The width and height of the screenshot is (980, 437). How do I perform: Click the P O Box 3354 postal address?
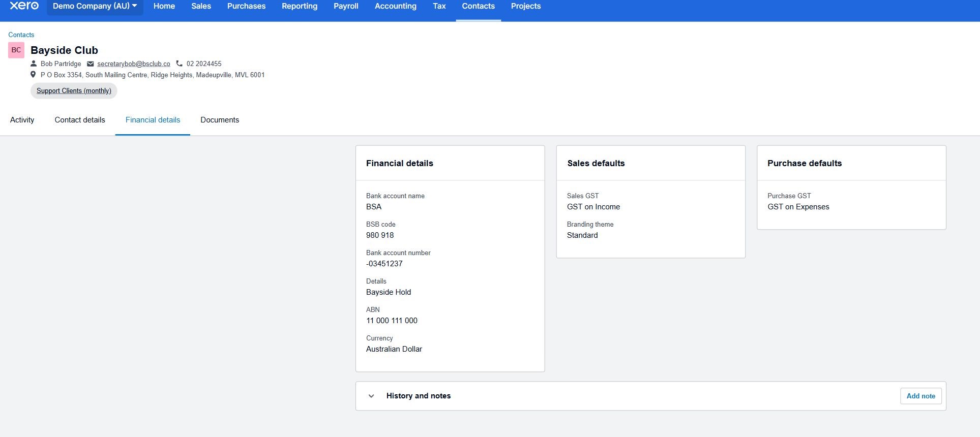pyautogui.click(x=153, y=75)
